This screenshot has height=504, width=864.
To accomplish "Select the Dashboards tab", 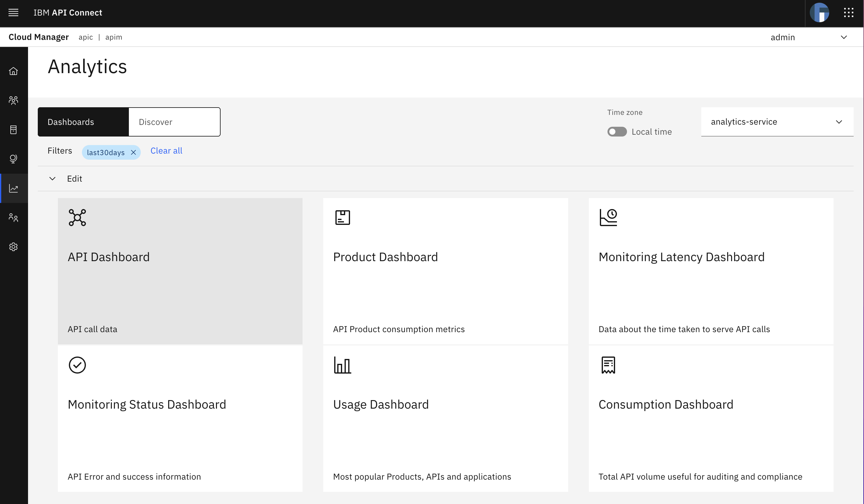I will (83, 122).
